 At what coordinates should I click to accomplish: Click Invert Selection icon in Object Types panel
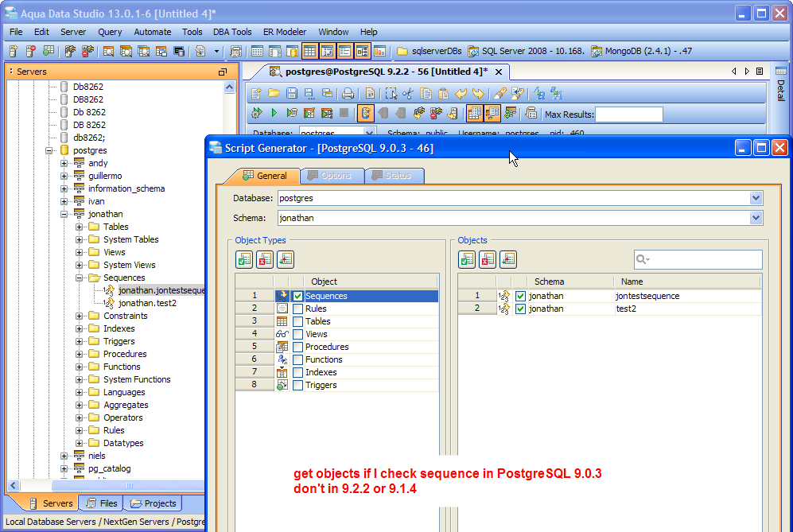[x=286, y=259]
